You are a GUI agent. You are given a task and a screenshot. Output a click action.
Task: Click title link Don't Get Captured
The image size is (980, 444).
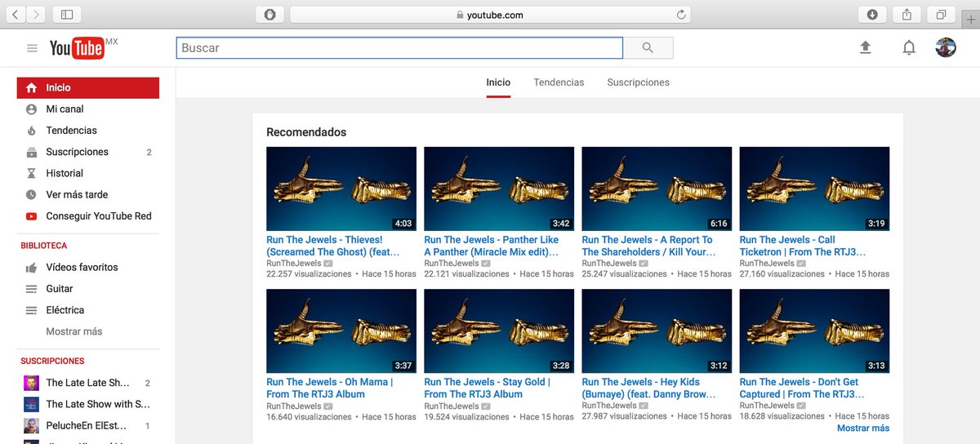click(802, 388)
